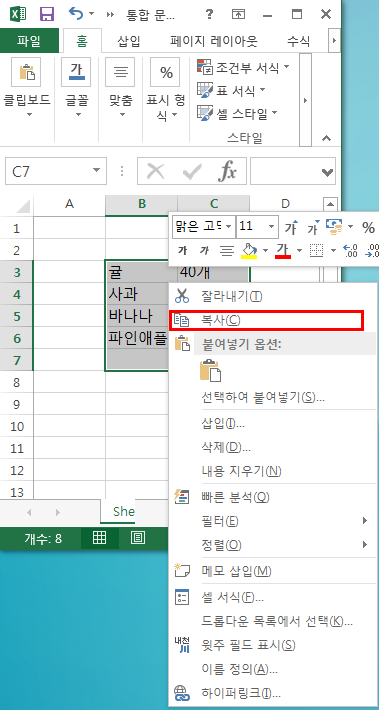
Task: Click the Accounting Number Format icon
Action: pos(334,226)
